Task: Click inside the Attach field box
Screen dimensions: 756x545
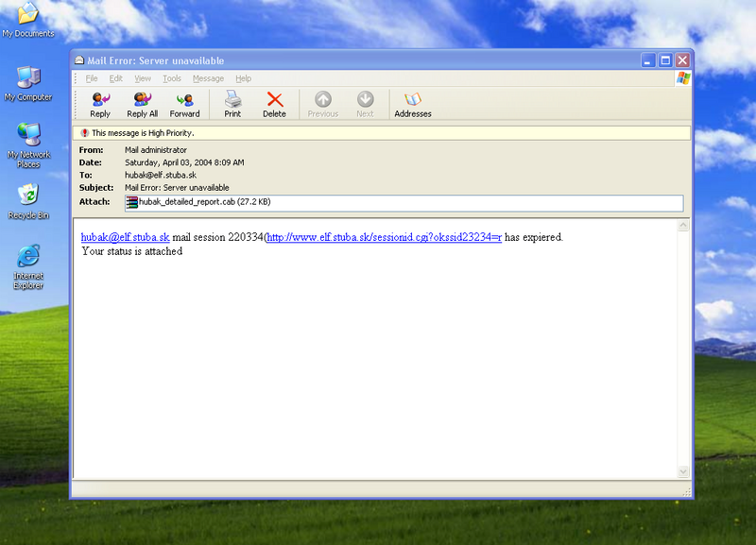Action: coord(404,203)
